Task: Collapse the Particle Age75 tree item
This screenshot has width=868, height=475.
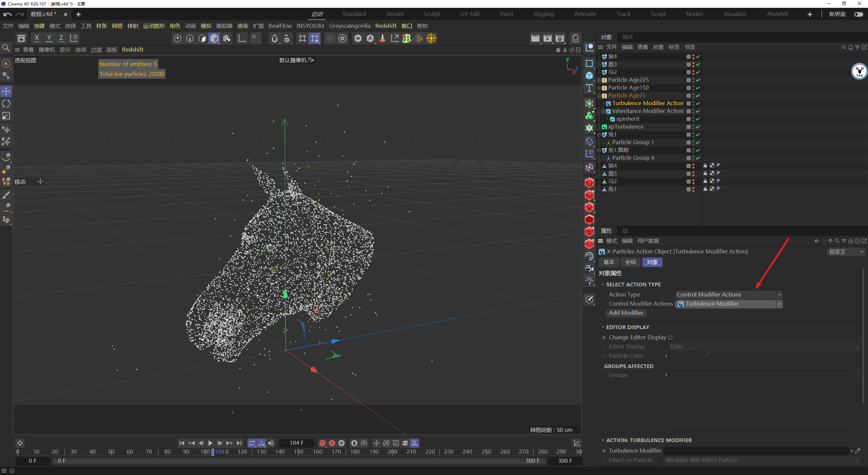Action: click(x=599, y=96)
